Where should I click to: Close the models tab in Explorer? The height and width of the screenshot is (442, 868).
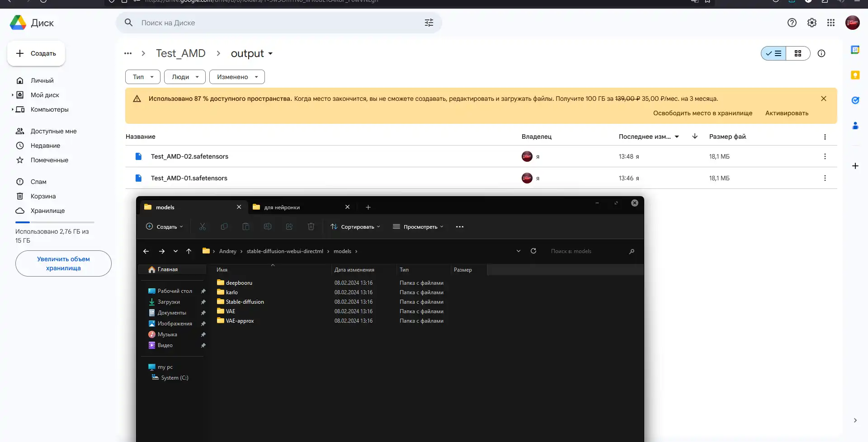[x=239, y=207]
